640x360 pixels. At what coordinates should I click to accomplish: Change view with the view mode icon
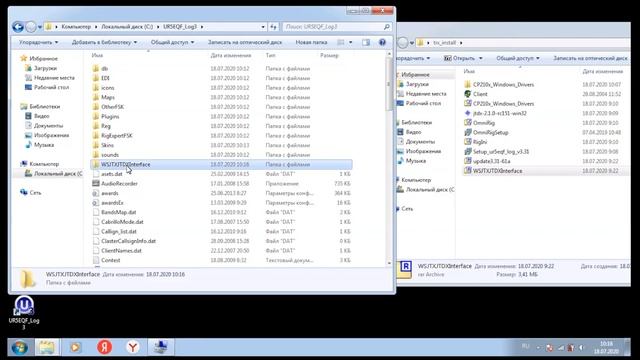point(341,42)
